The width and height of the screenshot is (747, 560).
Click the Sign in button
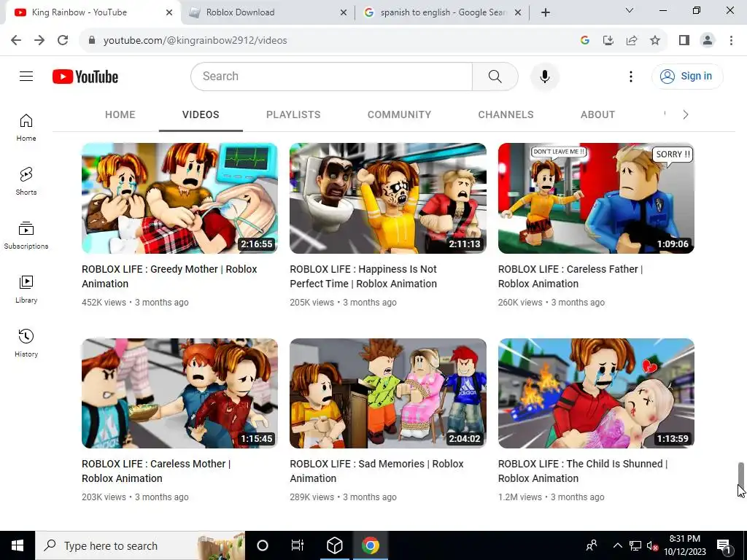tap(687, 76)
